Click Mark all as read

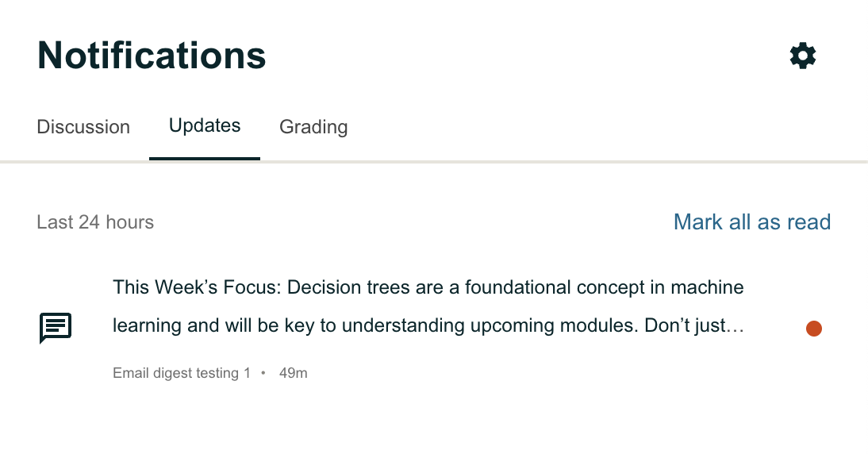[751, 222]
